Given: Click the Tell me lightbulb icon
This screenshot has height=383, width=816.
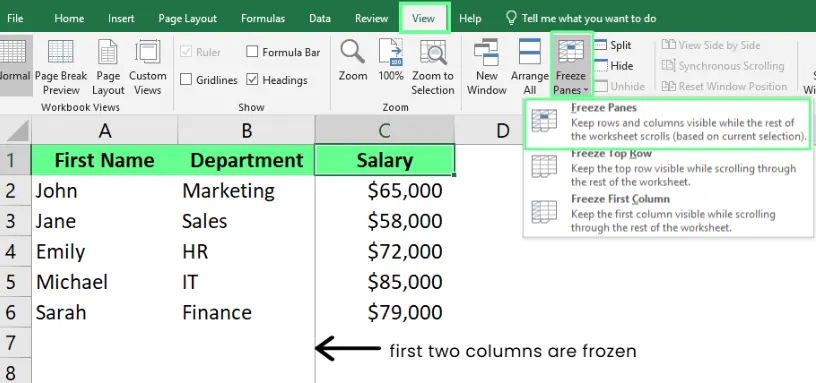Looking at the screenshot, I should click(511, 18).
